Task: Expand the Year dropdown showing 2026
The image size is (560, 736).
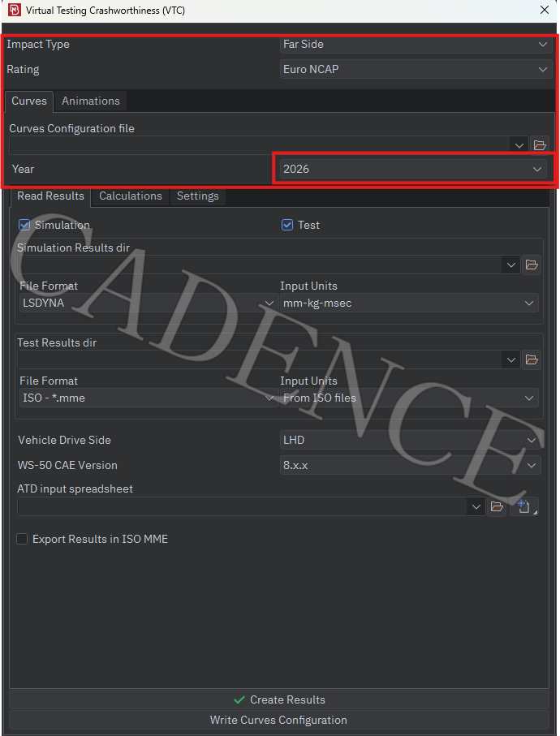Action: pyautogui.click(x=413, y=169)
